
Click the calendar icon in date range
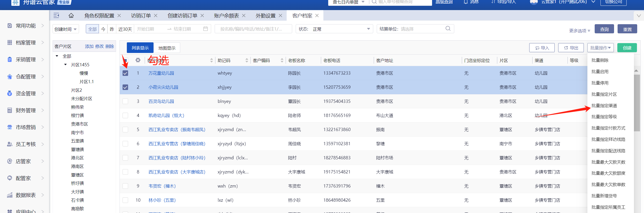205,29
